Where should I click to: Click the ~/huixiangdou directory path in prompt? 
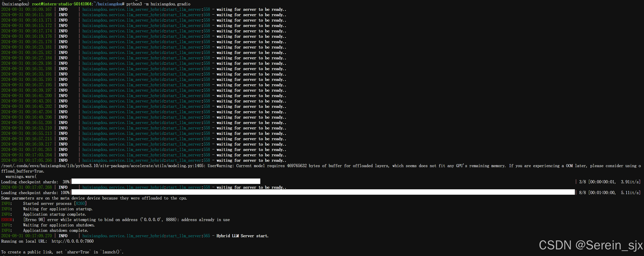(108, 4)
